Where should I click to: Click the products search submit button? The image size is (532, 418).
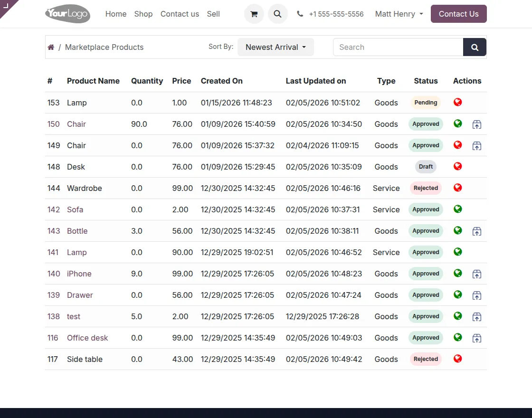tap(475, 47)
